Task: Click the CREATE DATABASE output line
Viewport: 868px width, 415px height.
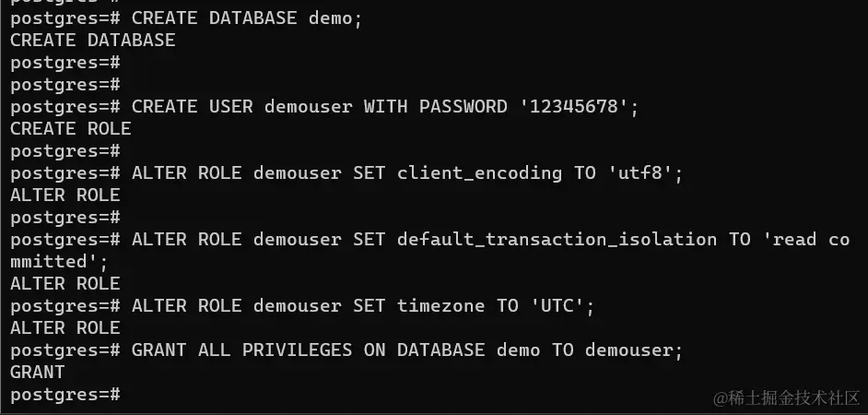Action: click(x=92, y=40)
